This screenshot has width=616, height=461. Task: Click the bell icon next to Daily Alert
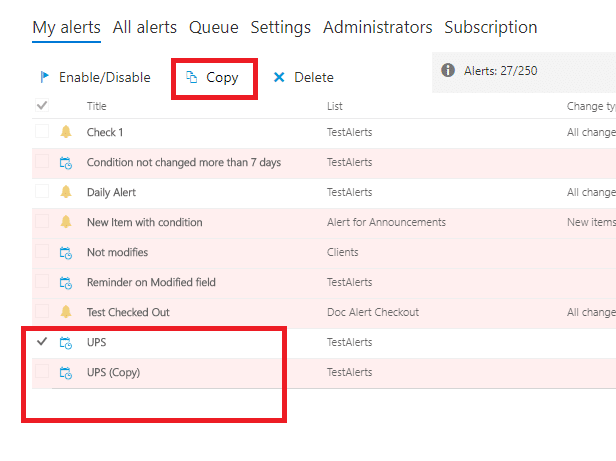[66, 192]
